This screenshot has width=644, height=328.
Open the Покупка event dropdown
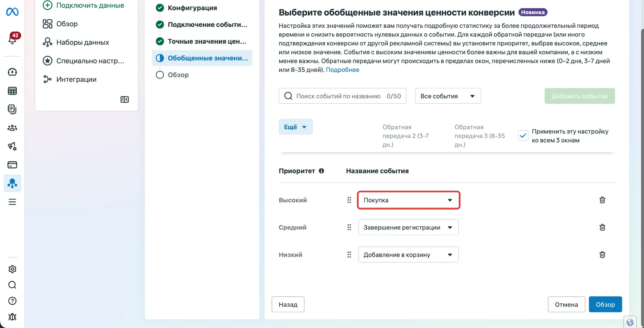point(408,200)
